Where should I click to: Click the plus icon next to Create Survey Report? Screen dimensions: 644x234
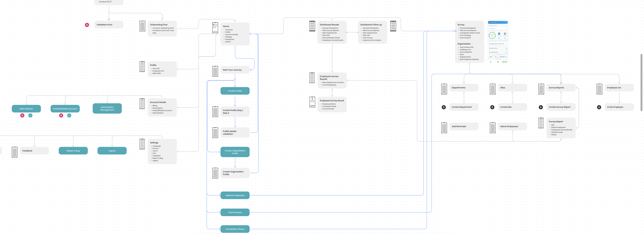[x=541, y=107]
